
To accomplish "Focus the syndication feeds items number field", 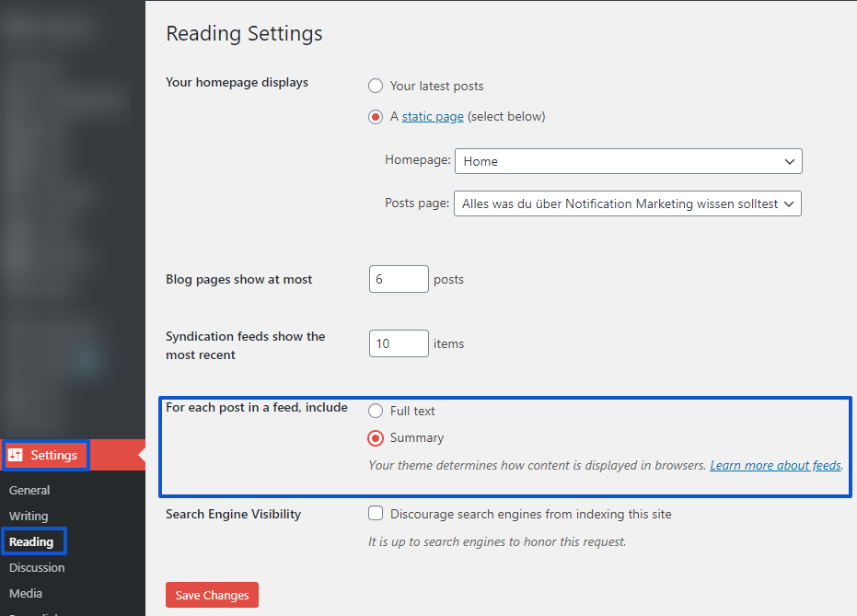I will (399, 343).
